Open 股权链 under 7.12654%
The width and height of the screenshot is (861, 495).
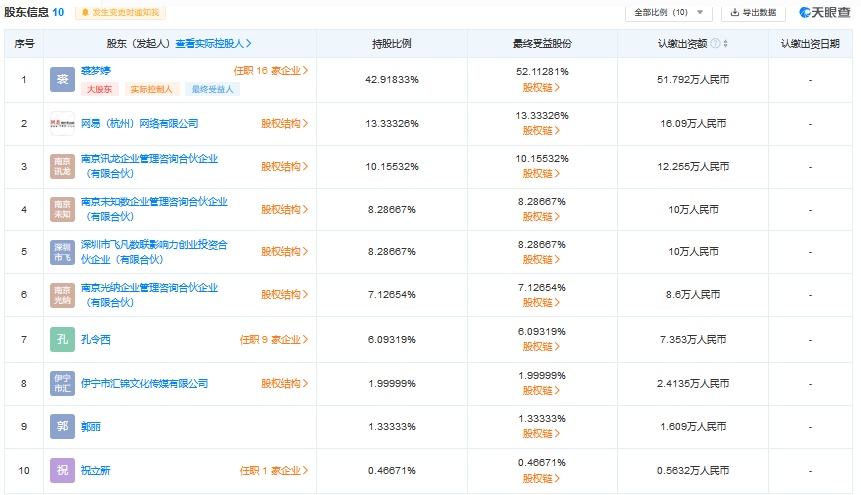541,303
